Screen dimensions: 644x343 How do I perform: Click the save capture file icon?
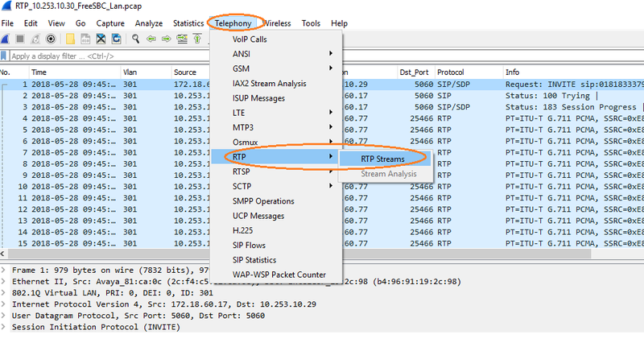click(85, 39)
